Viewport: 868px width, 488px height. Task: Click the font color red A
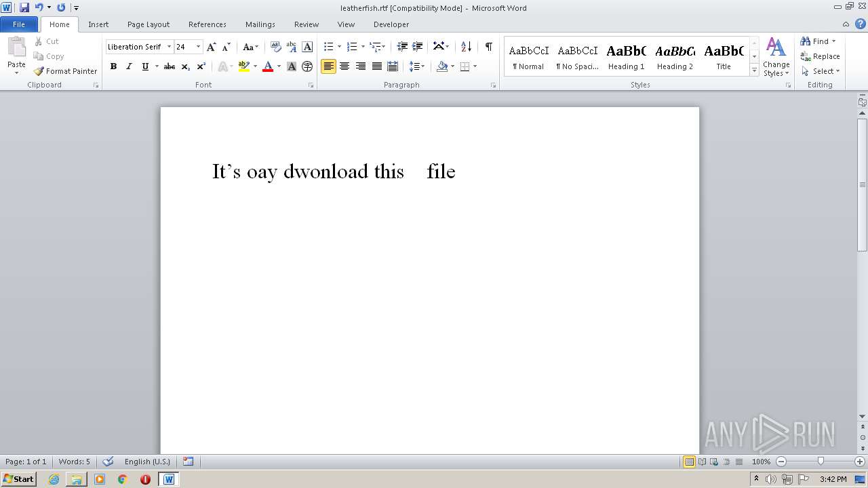pos(268,66)
